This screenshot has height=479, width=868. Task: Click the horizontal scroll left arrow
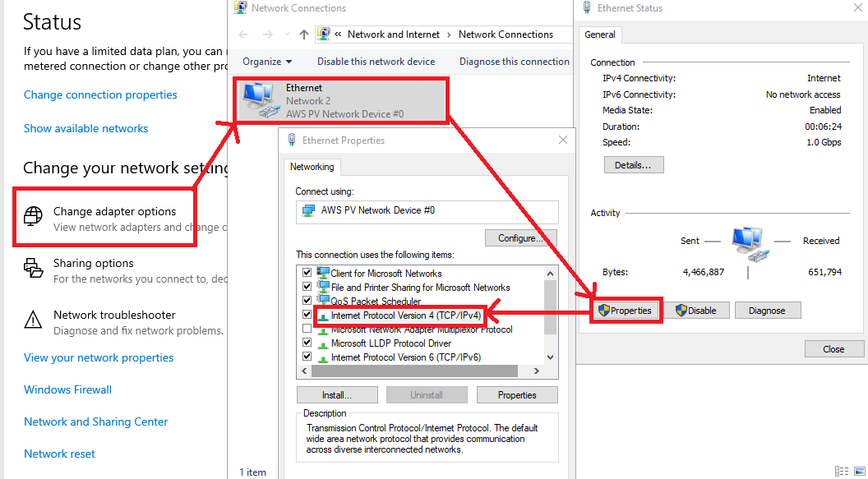303,371
